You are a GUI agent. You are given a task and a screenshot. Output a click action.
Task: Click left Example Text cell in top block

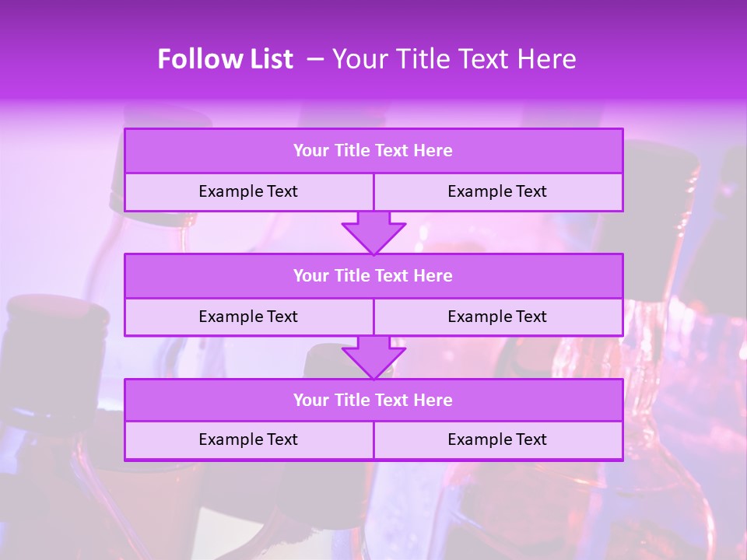[x=249, y=191]
